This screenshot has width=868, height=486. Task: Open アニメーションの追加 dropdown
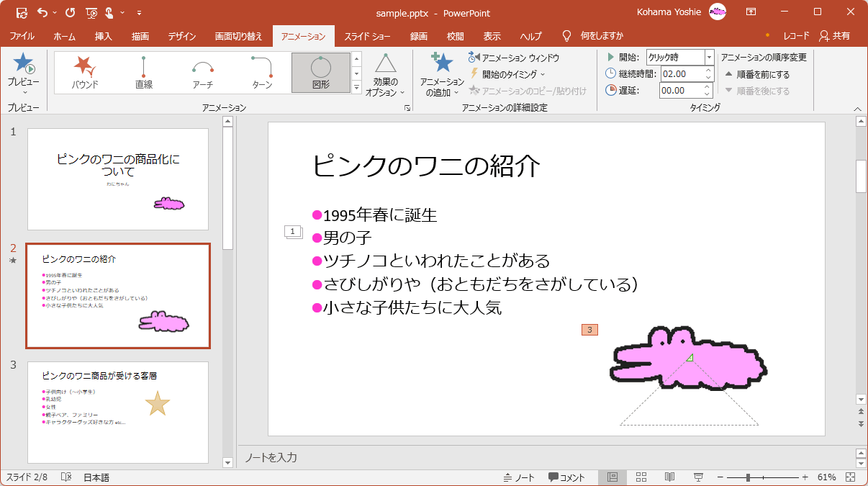[x=442, y=75]
